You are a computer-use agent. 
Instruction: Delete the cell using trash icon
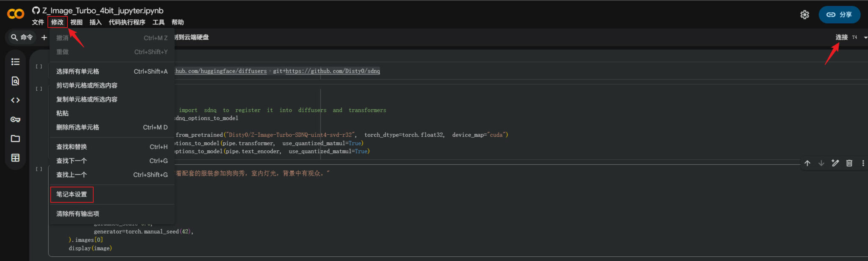click(x=849, y=163)
